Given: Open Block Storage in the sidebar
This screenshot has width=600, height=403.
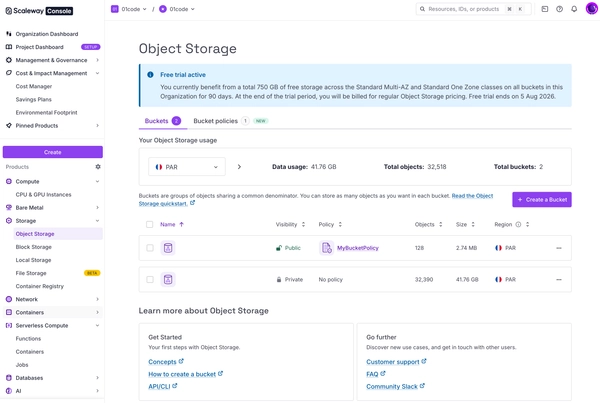Looking at the screenshot, I should tap(34, 247).
